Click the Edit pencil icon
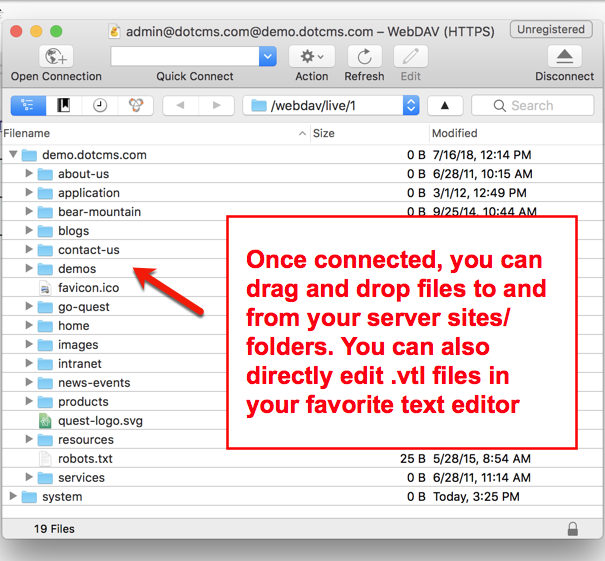 [x=411, y=57]
